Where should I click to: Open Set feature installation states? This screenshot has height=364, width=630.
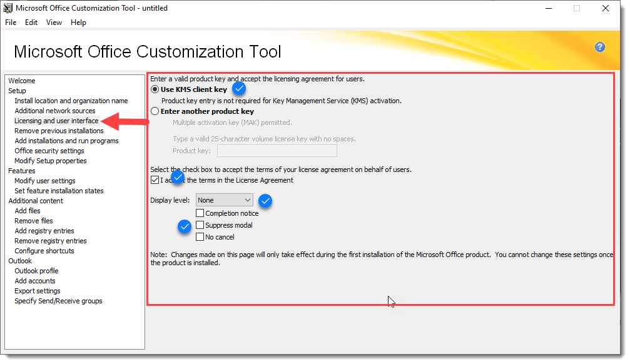(x=59, y=191)
